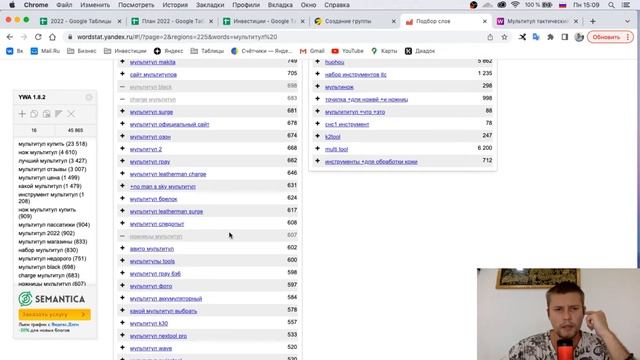Open the 'huohou' link
The image size is (640, 360).
[x=334, y=62]
